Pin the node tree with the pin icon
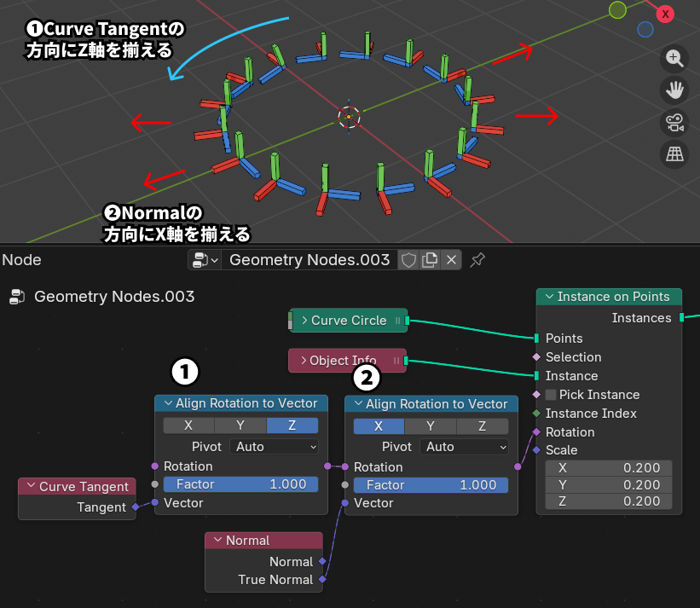The width and height of the screenshot is (700, 608). [x=477, y=260]
